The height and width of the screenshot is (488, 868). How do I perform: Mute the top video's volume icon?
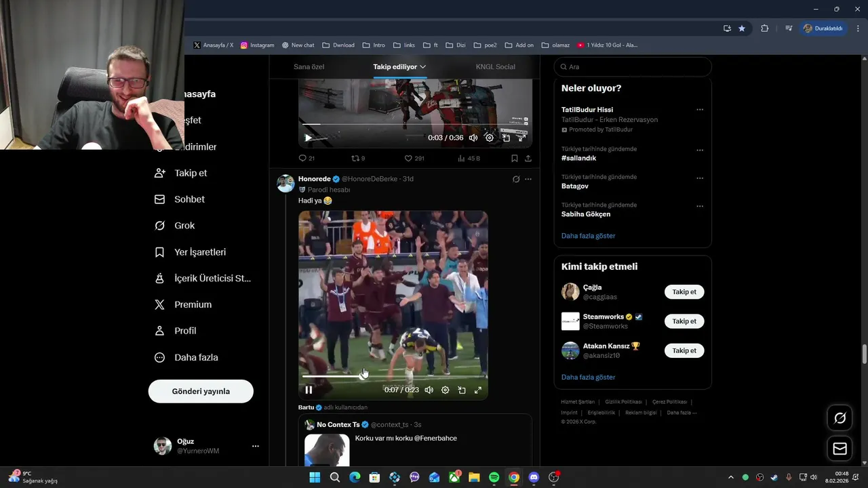click(x=473, y=138)
